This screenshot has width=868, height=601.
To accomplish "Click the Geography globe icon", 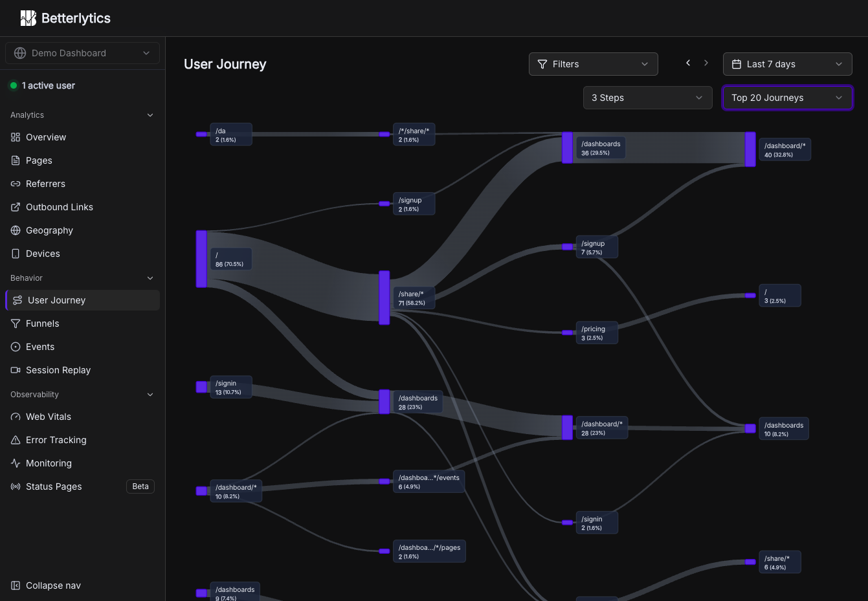I will (x=16, y=230).
